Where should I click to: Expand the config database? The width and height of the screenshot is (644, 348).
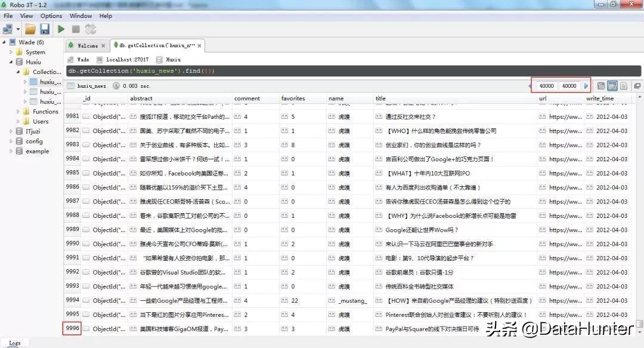point(11,141)
